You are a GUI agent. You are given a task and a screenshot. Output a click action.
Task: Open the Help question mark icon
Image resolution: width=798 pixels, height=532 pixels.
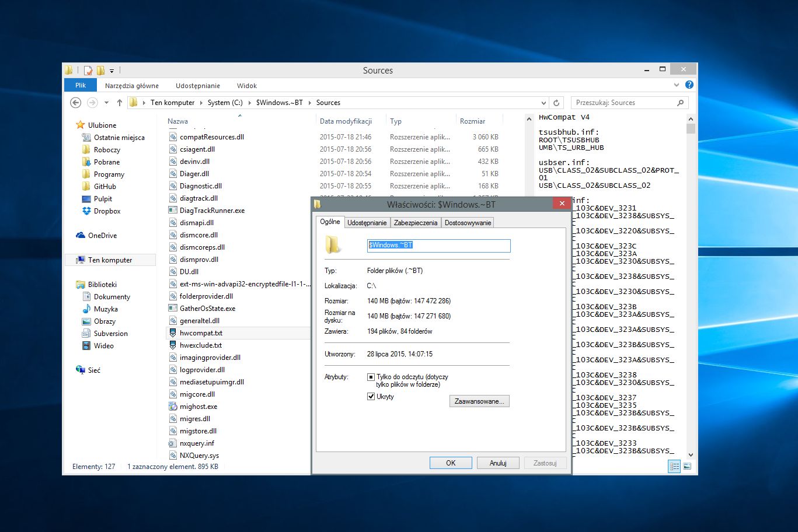tap(689, 85)
